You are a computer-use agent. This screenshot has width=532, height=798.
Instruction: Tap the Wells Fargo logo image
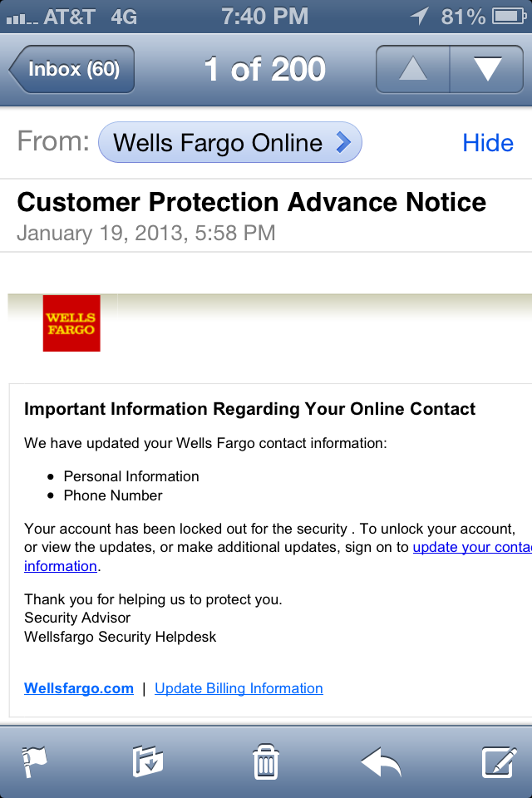[x=71, y=323]
